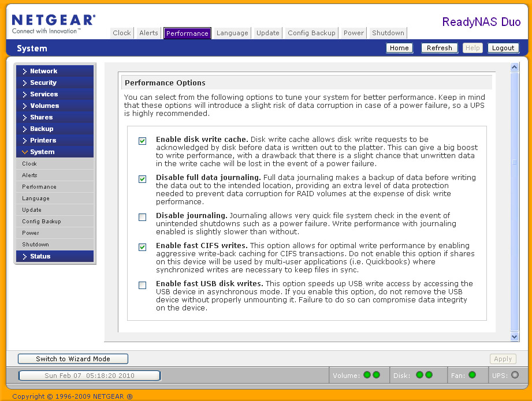Enable the Disable journaling option
This screenshot has width=532, height=401.
pos(142,217)
